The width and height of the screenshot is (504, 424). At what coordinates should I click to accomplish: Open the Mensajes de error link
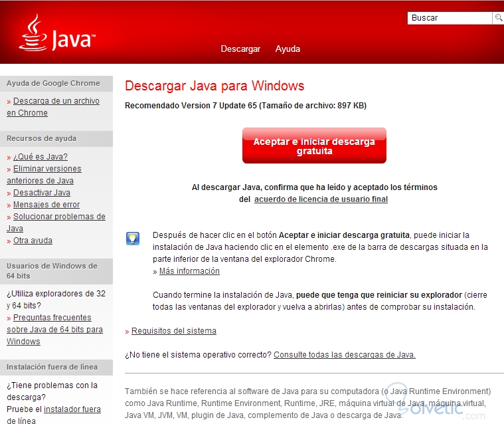coord(46,205)
